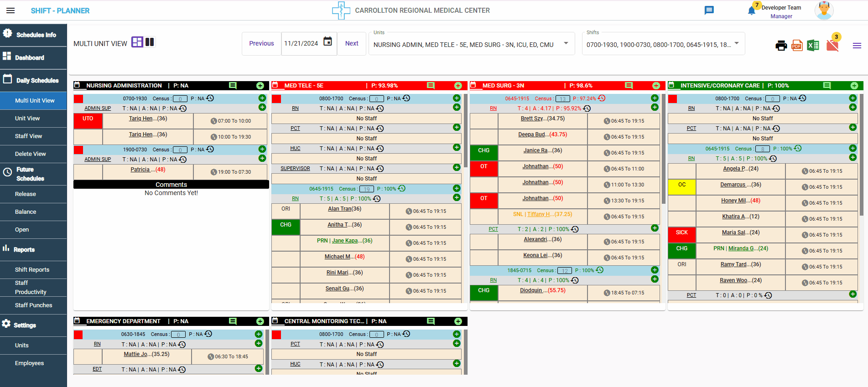868x387 pixels.
Task: Go to Previous day
Action: (261, 43)
